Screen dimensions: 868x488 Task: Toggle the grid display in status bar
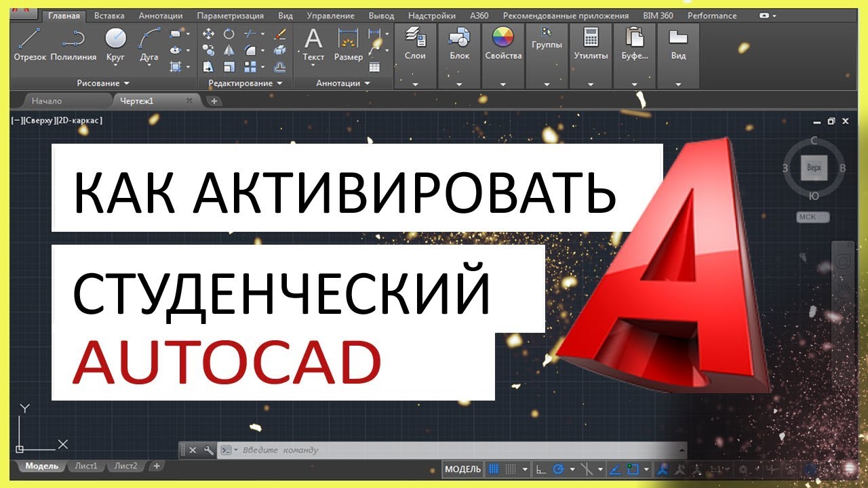point(493,469)
